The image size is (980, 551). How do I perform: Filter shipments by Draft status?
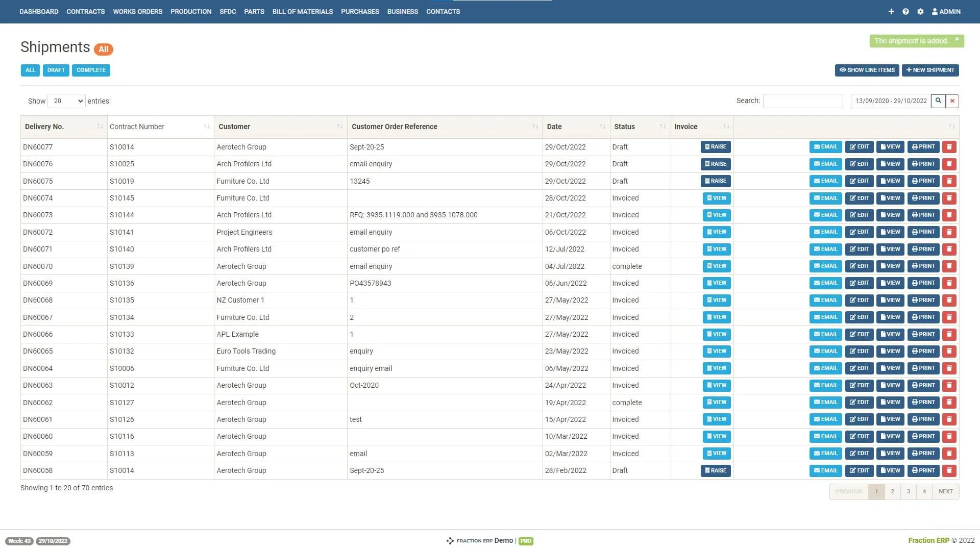(x=56, y=70)
